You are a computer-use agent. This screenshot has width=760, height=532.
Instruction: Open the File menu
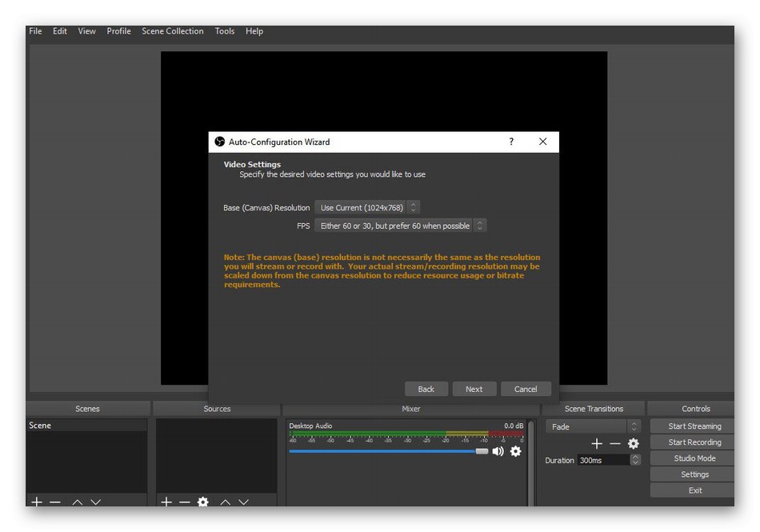click(35, 31)
